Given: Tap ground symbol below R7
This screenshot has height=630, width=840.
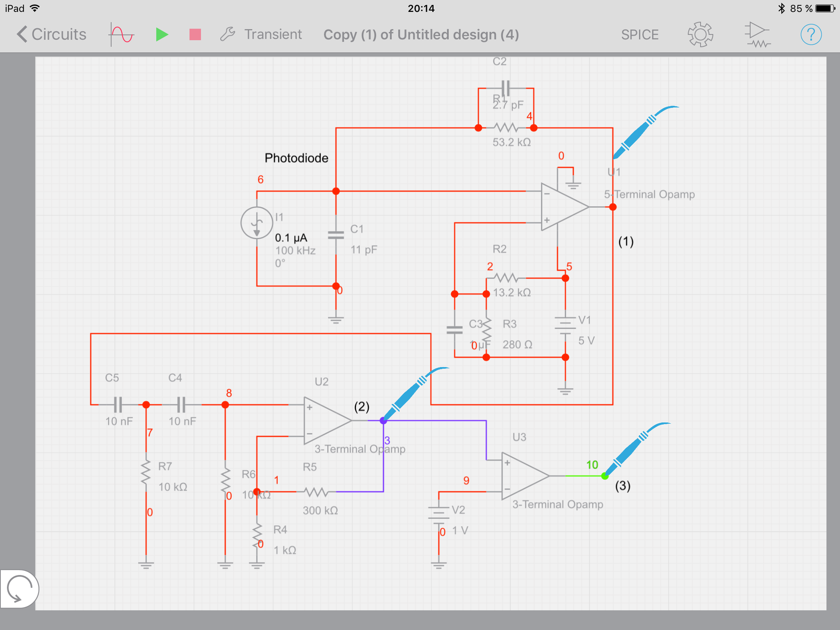Looking at the screenshot, I should tap(146, 565).
